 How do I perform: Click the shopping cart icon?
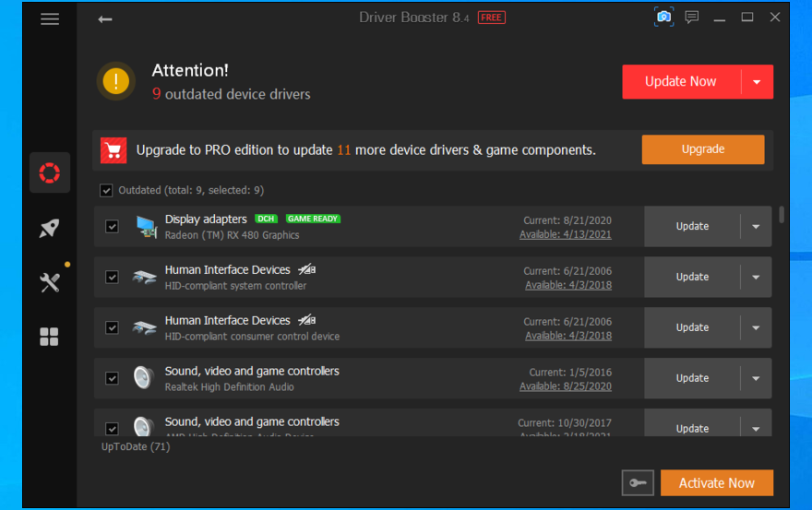[x=113, y=150]
